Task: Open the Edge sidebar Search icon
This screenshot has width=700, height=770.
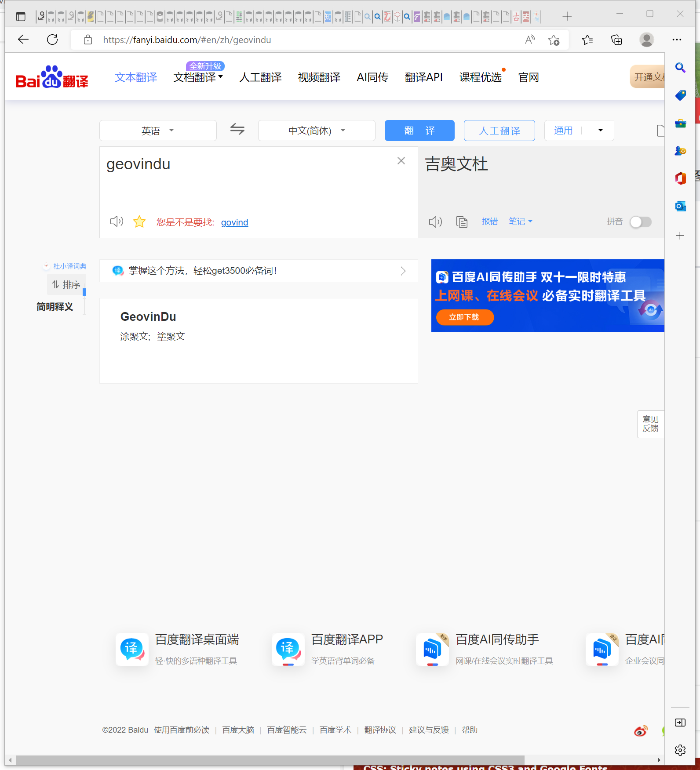Action: [680, 68]
